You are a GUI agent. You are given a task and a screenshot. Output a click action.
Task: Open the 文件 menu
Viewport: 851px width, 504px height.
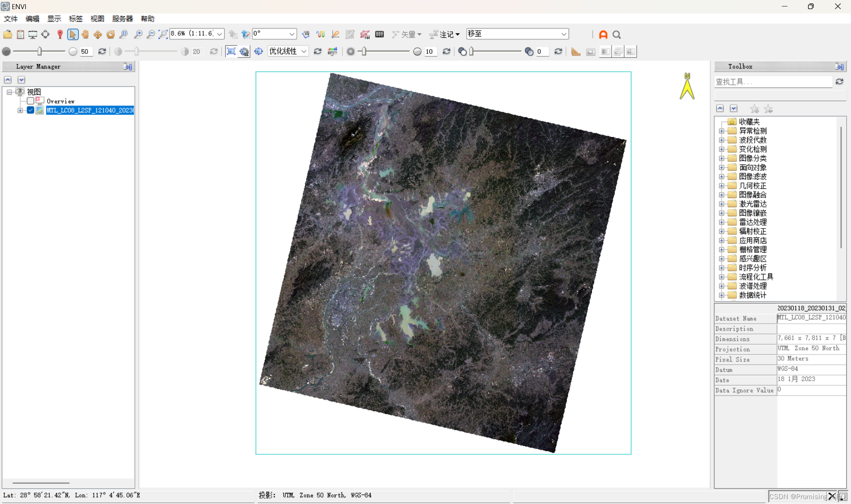pyautogui.click(x=11, y=19)
